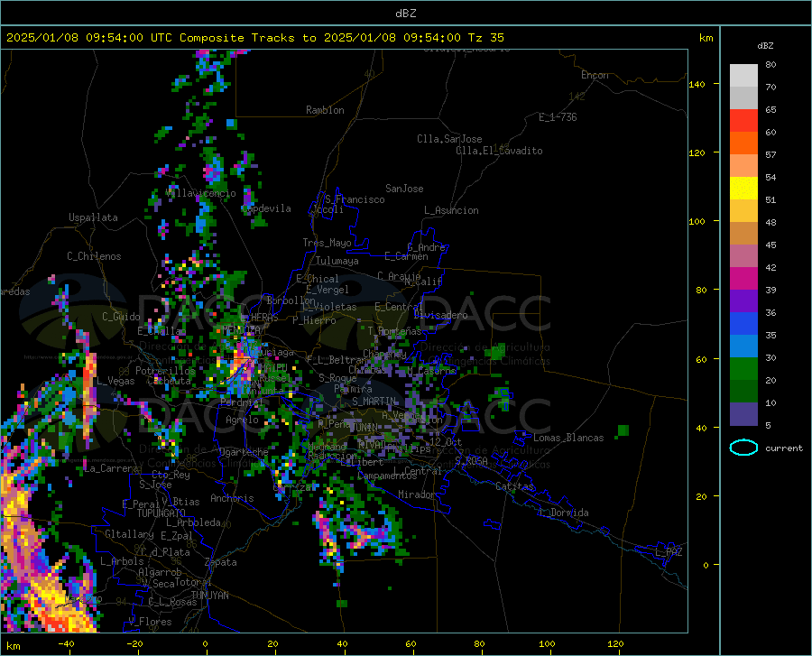Click the 'S_MARTIN' map label

pyautogui.click(x=374, y=402)
